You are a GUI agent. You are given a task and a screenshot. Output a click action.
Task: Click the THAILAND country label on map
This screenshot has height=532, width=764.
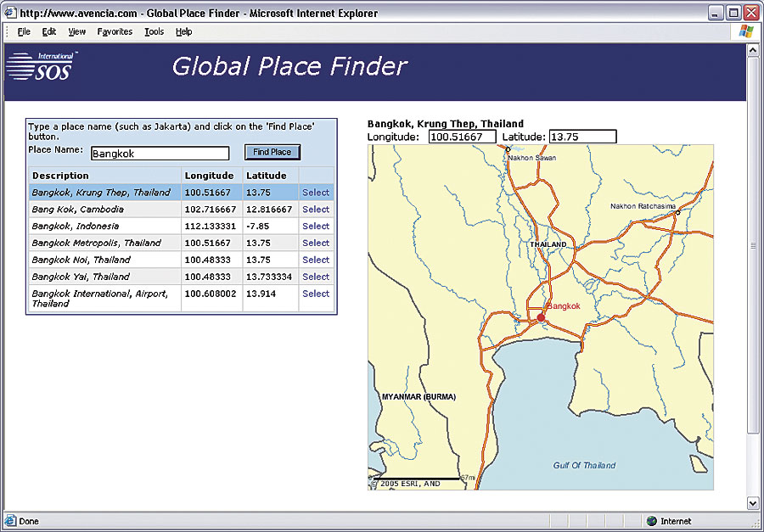(x=548, y=244)
